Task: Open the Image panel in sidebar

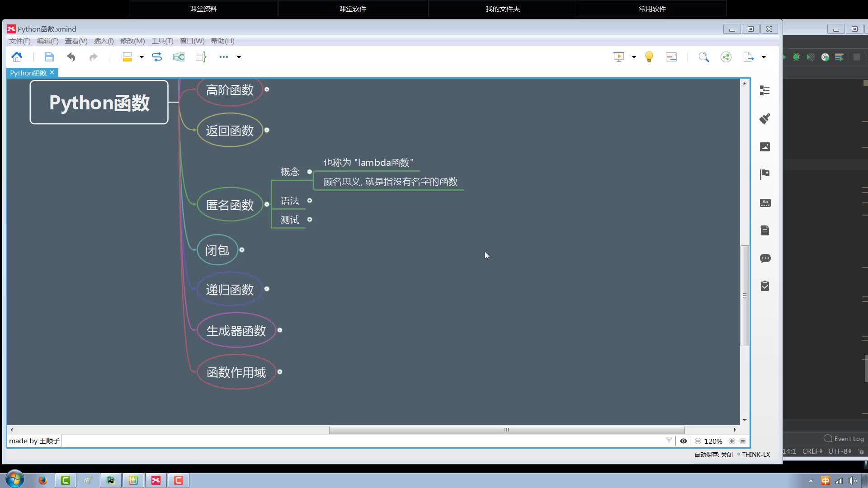Action: (x=764, y=147)
